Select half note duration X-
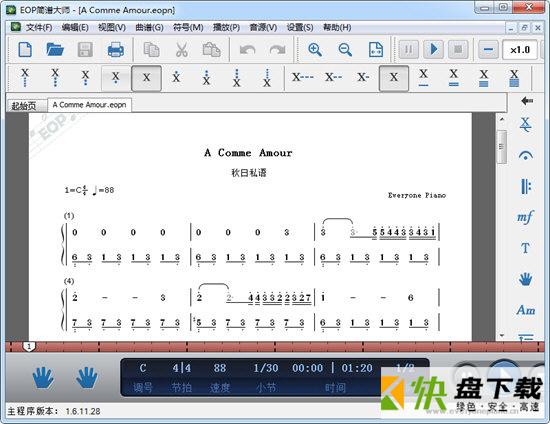This screenshot has width=550, height=424. pos(363,77)
